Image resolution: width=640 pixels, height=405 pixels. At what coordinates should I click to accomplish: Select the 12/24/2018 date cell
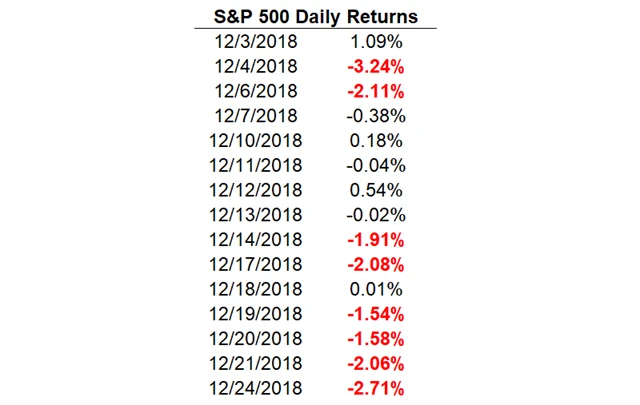[256, 386]
